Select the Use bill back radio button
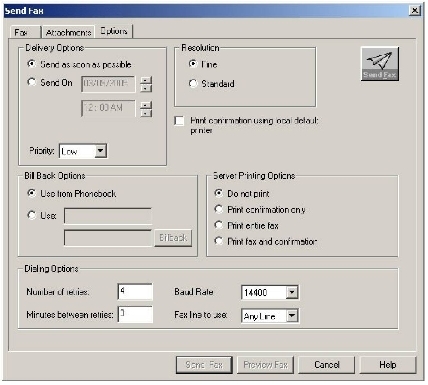The height and width of the screenshot is (385, 428). coord(32,215)
